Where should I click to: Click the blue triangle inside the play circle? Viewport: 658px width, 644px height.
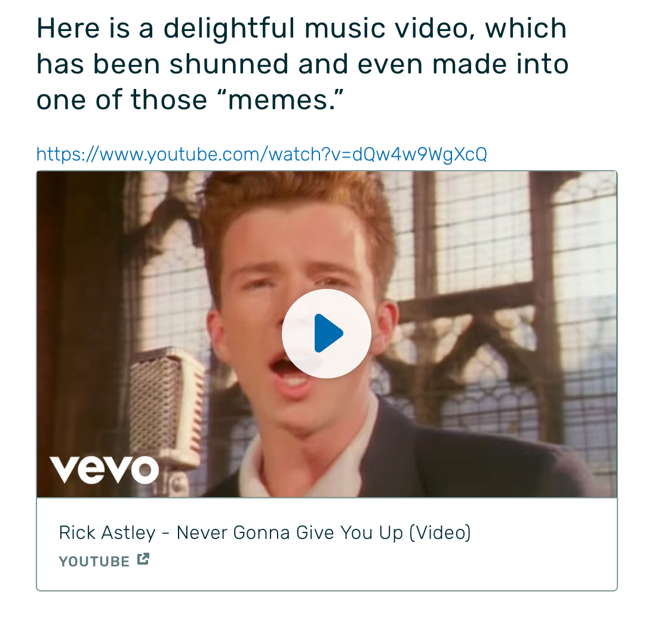(328, 334)
